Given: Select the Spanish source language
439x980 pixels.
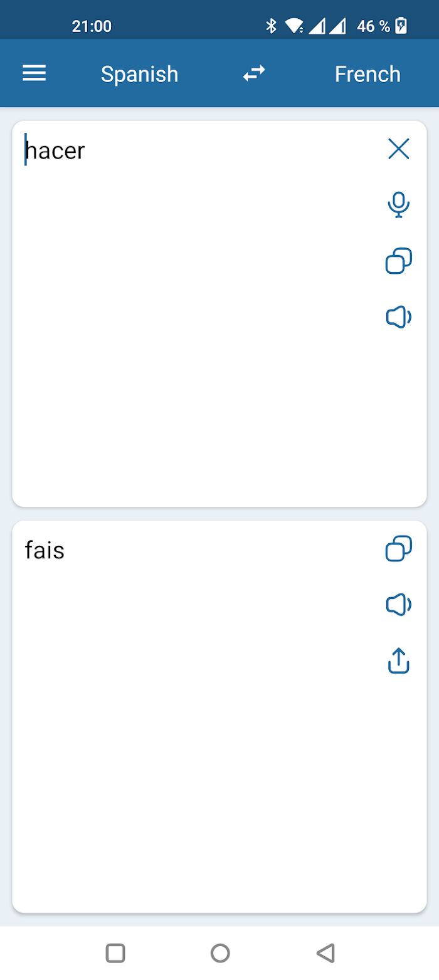Looking at the screenshot, I should point(139,74).
